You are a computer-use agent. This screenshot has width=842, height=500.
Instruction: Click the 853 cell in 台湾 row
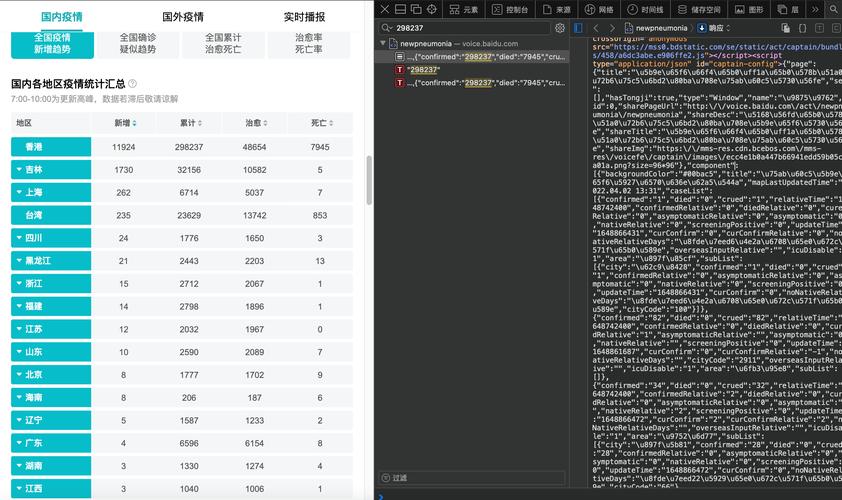[320, 215]
